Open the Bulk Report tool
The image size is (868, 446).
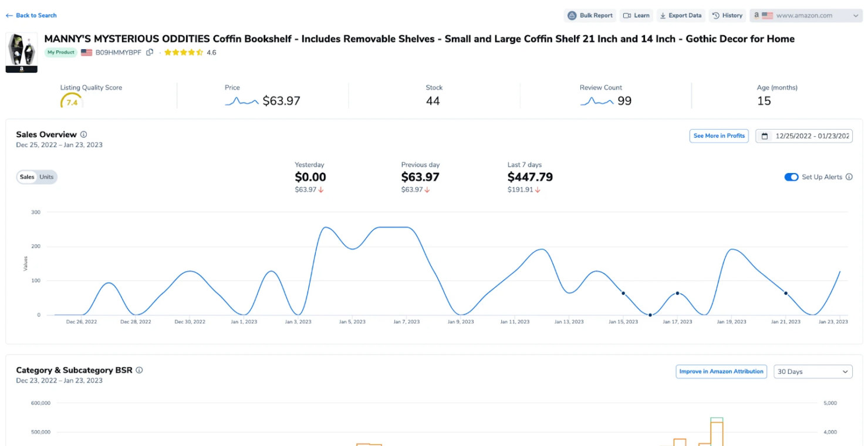(589, 15)
